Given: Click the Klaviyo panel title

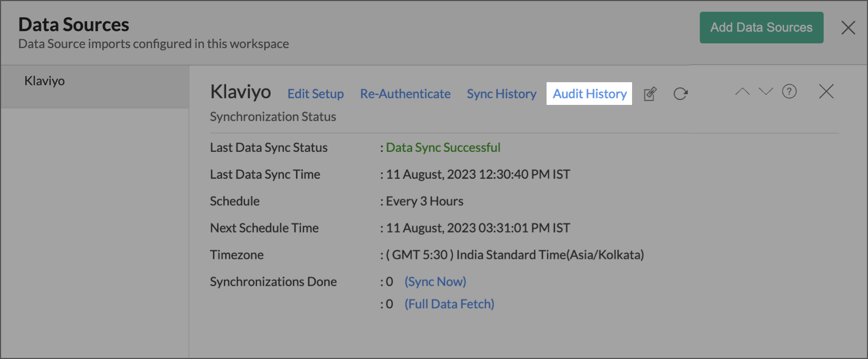Looking at the screenshot, I should pos(240,92).
